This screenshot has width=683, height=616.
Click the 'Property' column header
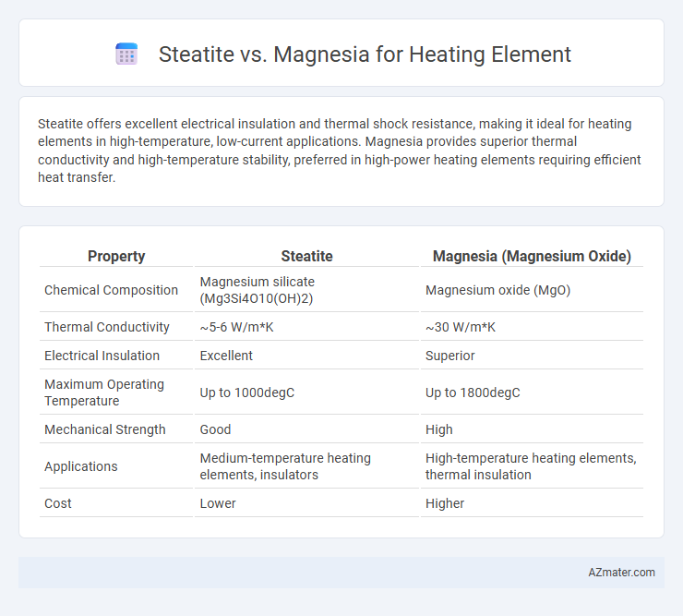click(116, 256)
